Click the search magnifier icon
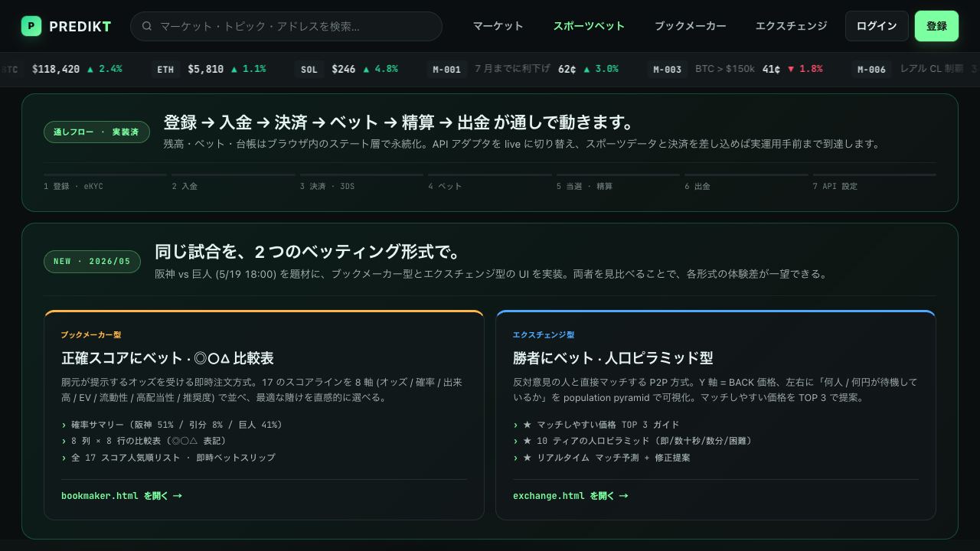This screenshot has width=980, height=551. coord(147,26)
